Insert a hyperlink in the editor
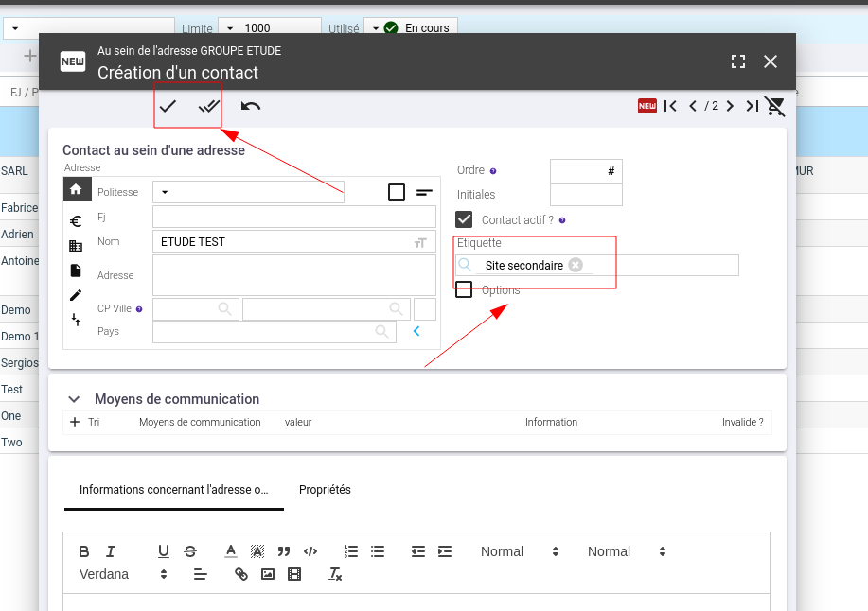868x611 pixels. (x=240, y=574)
